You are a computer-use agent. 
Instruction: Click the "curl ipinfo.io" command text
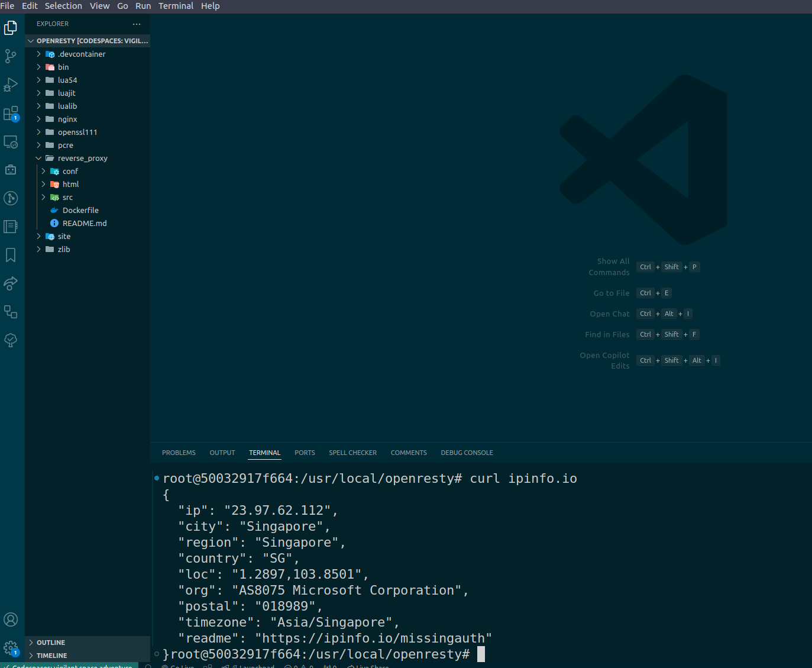click(x=523, y=478)
